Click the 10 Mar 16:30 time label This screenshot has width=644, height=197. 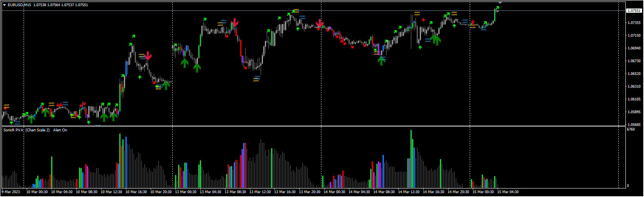click(x=136, y=192)
